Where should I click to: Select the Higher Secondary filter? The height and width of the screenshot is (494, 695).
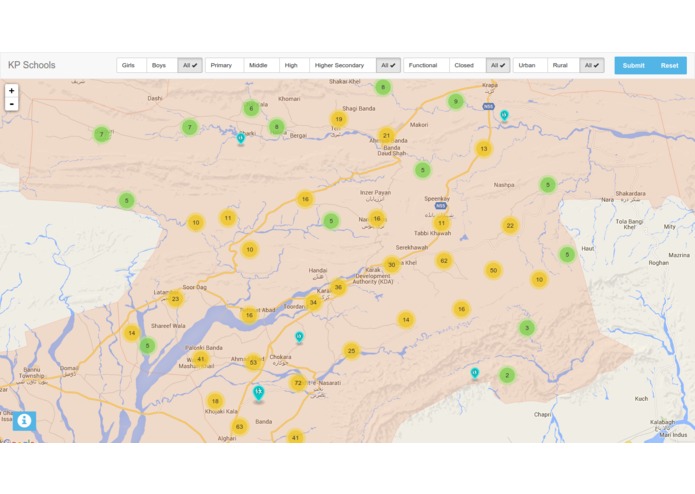coord(343,65)
